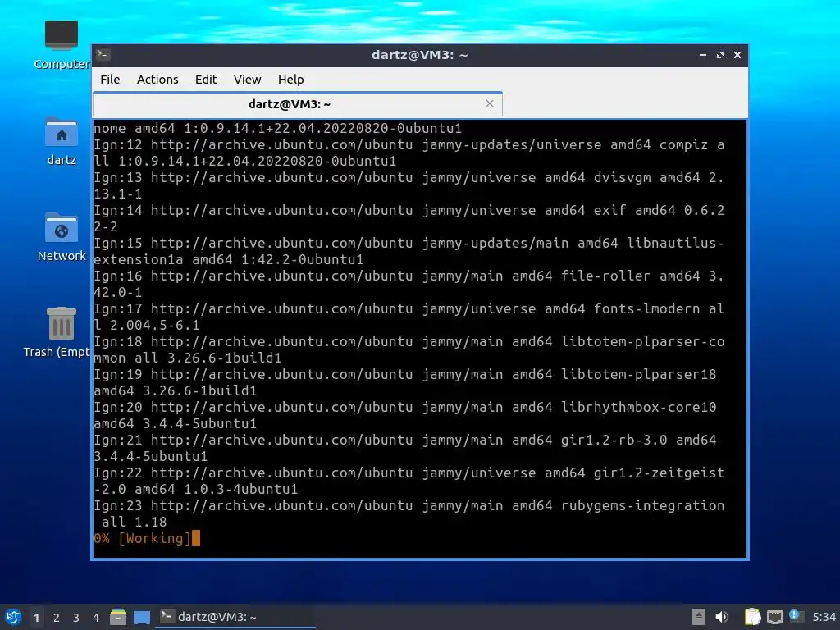This screenshot has height=630, width=840.
Task: Open the Network desktop icon
Action: (61, 237)
